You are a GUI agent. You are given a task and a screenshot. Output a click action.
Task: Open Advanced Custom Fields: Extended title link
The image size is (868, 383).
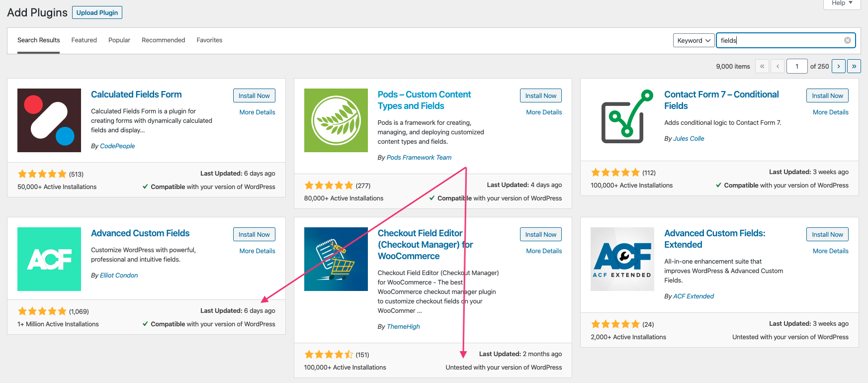[715, 239]
